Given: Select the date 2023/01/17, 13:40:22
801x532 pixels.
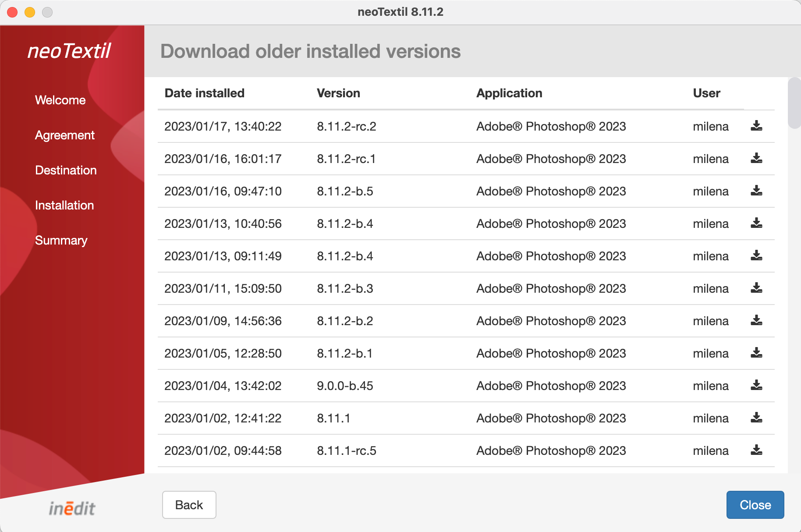Looking at the screenshot, I should coord(223,126).
